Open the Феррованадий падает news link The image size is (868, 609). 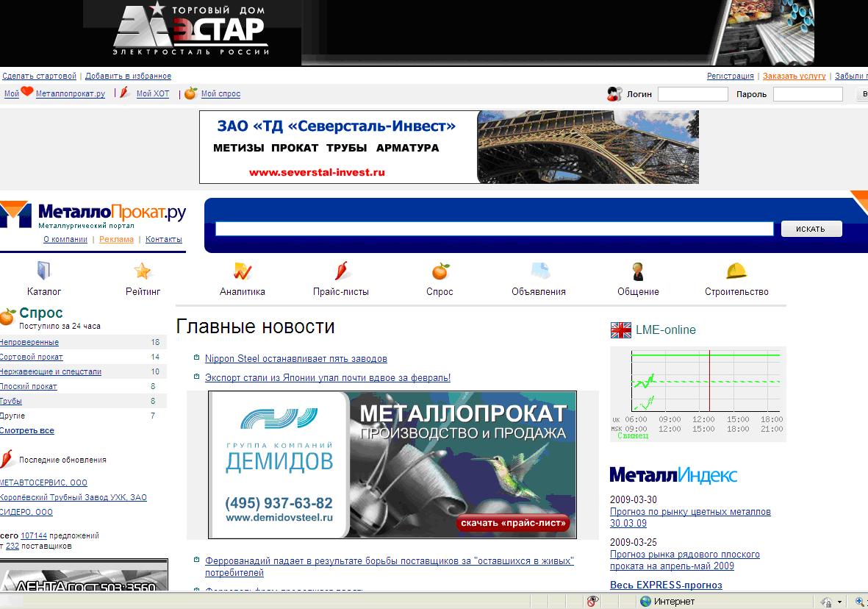pyautogui.click(x=389, y=566)
